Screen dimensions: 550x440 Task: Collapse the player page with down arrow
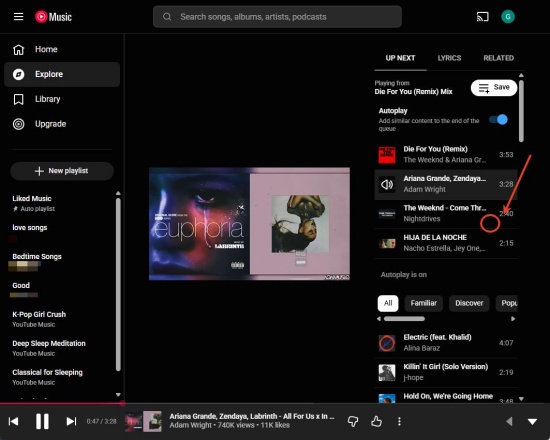coord(532,421)
